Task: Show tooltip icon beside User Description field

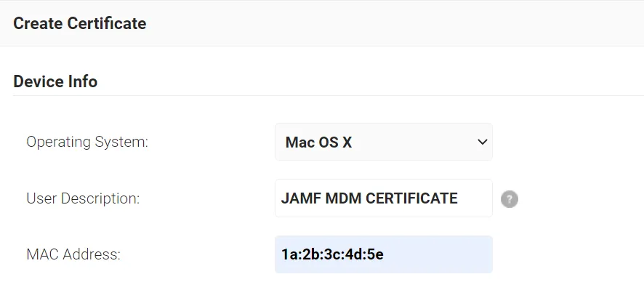Action: point(510,199)
